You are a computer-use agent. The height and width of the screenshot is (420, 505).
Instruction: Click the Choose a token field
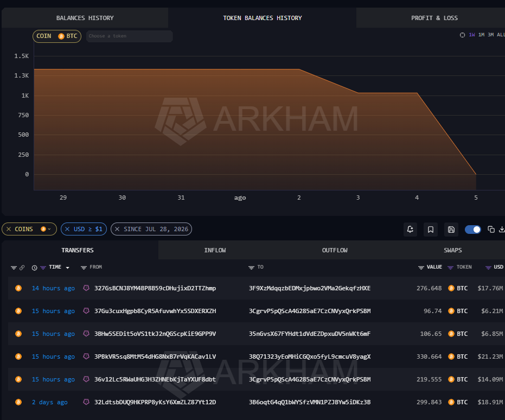click(130, 36)
